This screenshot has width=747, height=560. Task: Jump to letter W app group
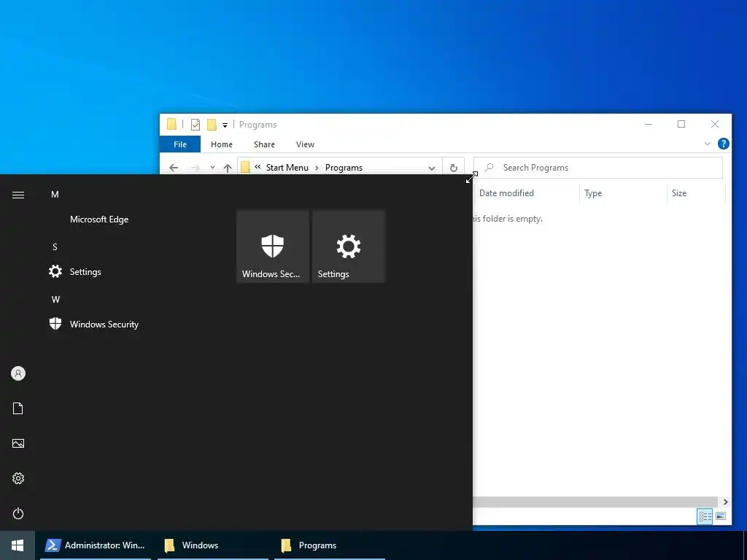[x=55, y=300]
